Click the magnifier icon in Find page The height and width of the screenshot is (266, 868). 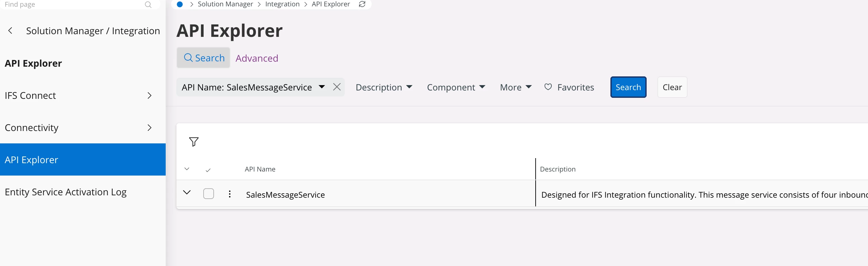tap(148, 4)
